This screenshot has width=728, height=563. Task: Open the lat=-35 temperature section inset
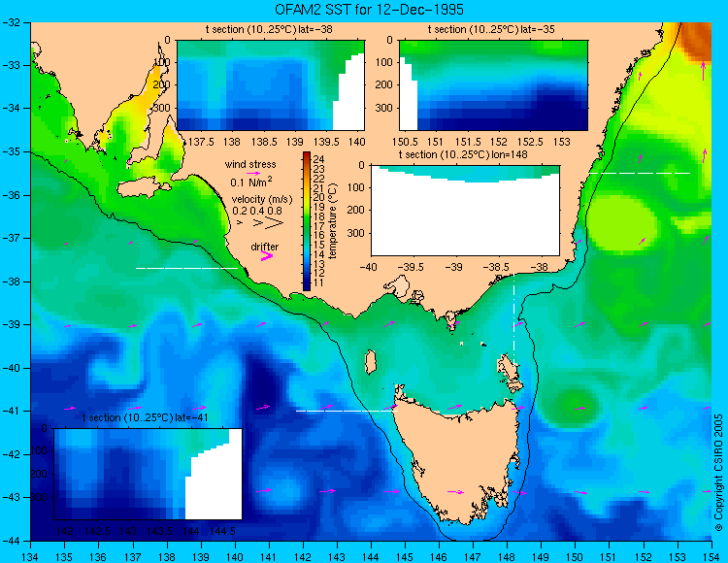(493, 85)
